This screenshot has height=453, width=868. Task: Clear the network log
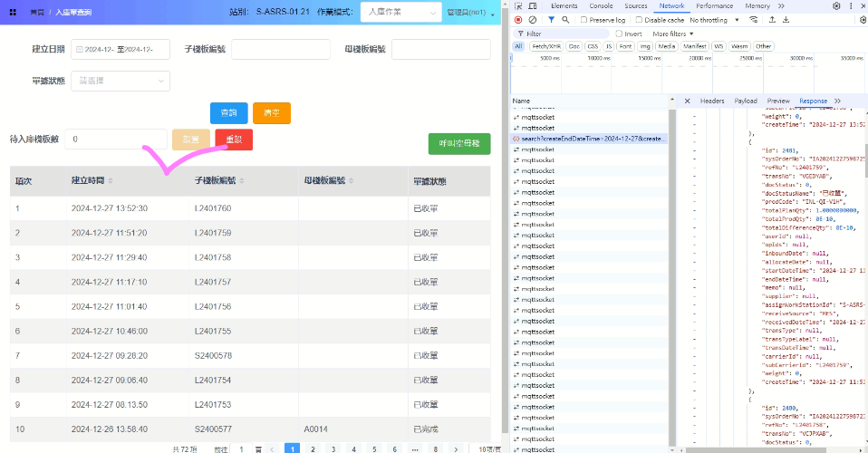coord(533,20)
